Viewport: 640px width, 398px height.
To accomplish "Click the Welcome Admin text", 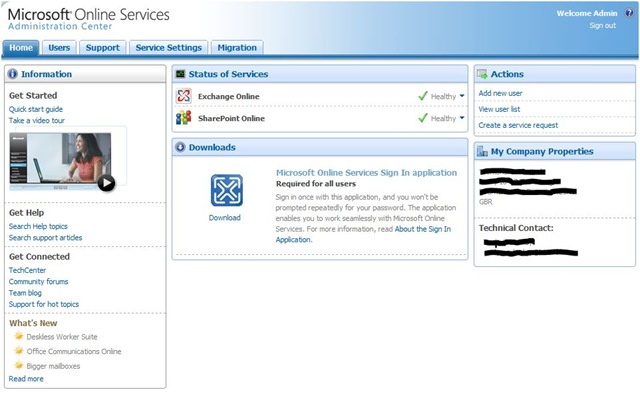I will [587, 13].
